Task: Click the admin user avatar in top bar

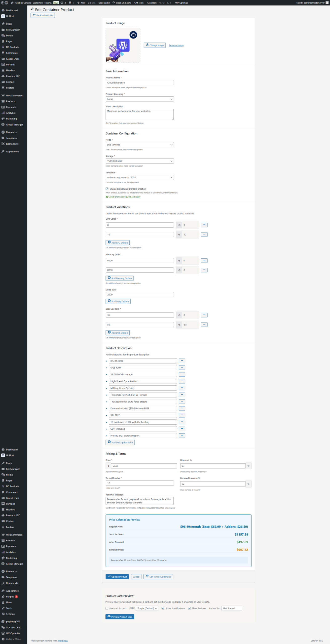Action: (327, 3)
